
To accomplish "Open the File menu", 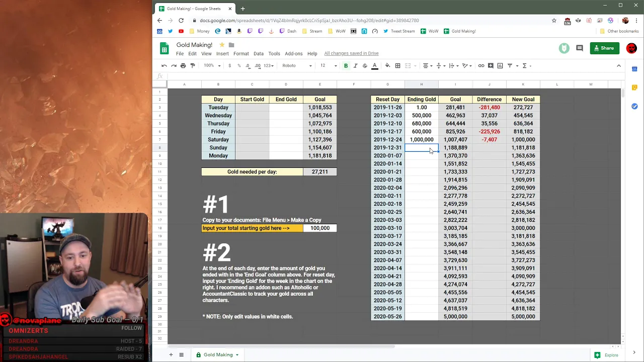I will point(180,53).
